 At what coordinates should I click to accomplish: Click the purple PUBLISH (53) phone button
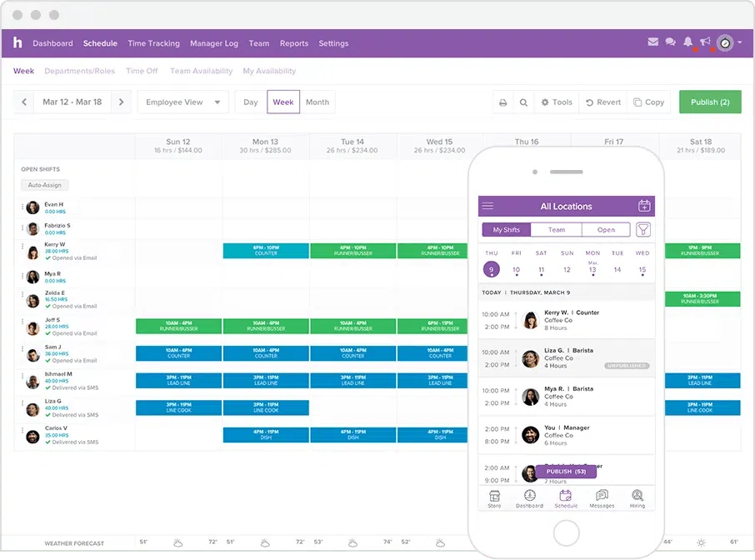pyautogui.click(x=566, y=472)
